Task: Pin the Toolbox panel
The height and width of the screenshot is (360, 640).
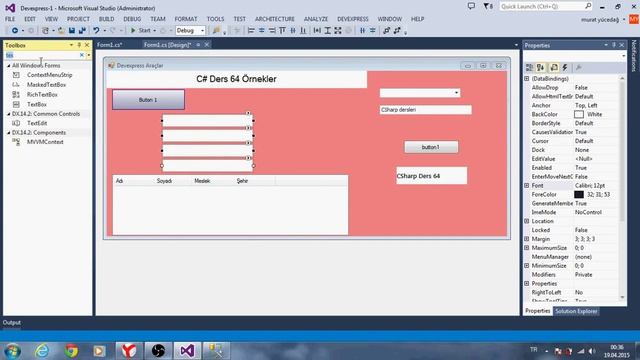Action: pos(79,45)
